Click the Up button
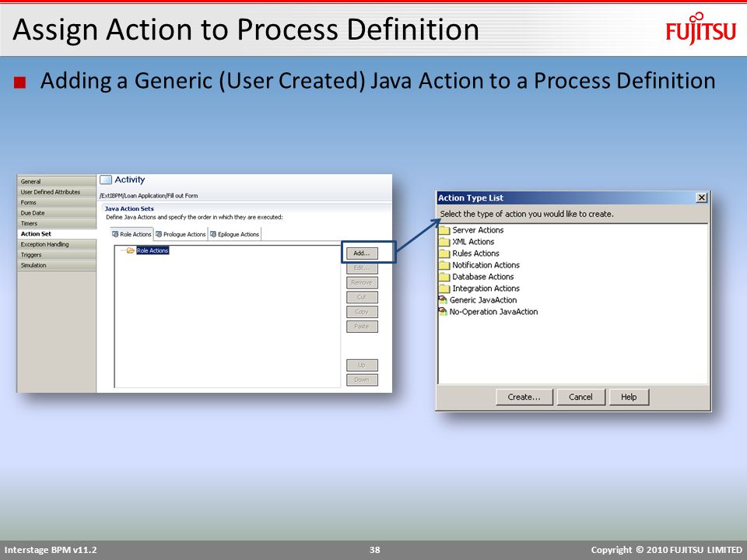This screenshot has width=747, height=560. tap(362, 366)
